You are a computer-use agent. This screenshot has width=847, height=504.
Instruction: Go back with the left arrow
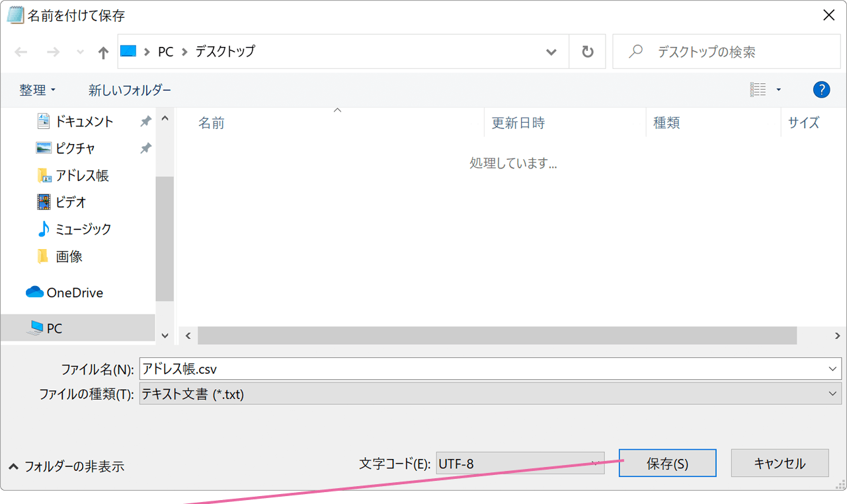pos(21,52)
